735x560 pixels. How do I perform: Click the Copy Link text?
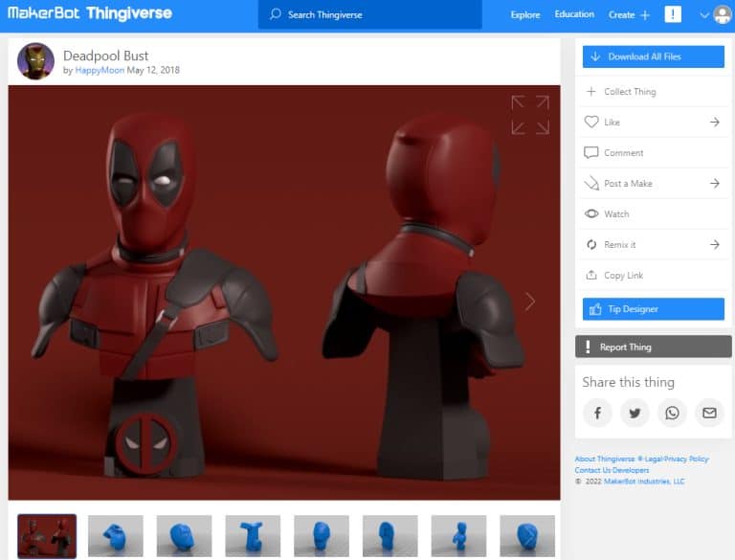623,276
